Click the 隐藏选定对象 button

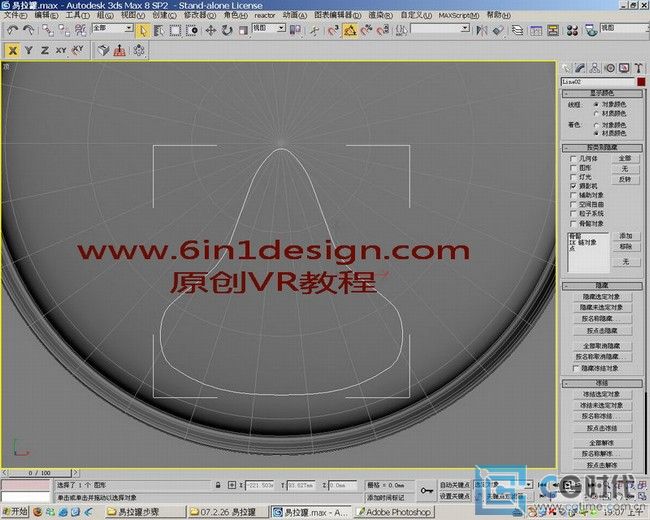601,297
